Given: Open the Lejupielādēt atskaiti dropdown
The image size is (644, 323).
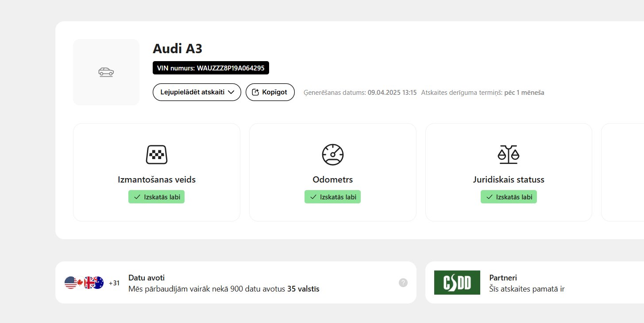Looking at the screenshot, I should point(197,92).
